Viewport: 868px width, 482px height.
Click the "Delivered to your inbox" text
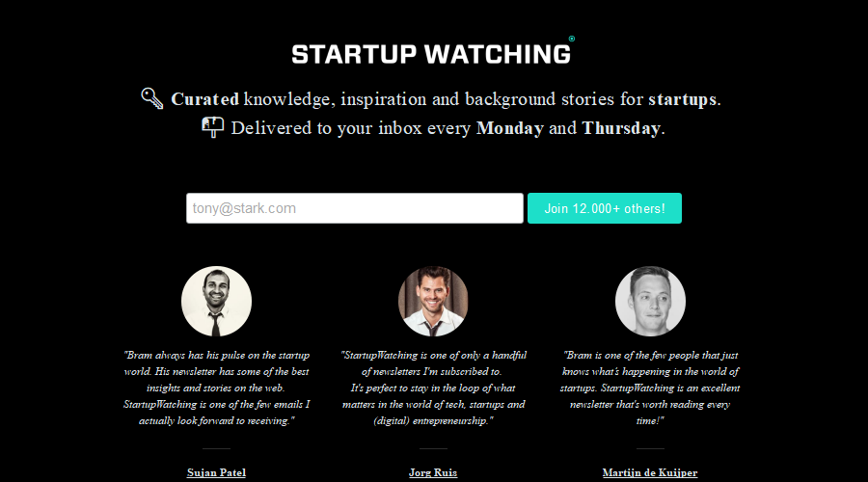[326, 128]
